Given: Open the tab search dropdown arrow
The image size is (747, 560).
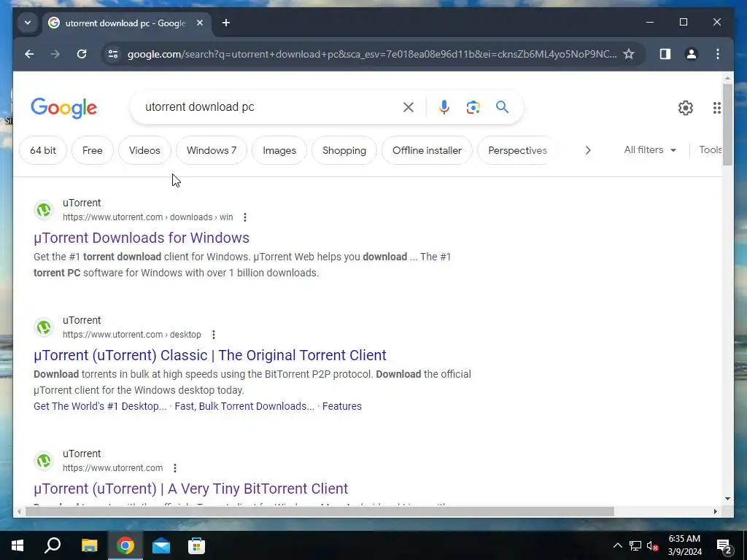Looking at the screenshot, I should [x=28, y=23].
